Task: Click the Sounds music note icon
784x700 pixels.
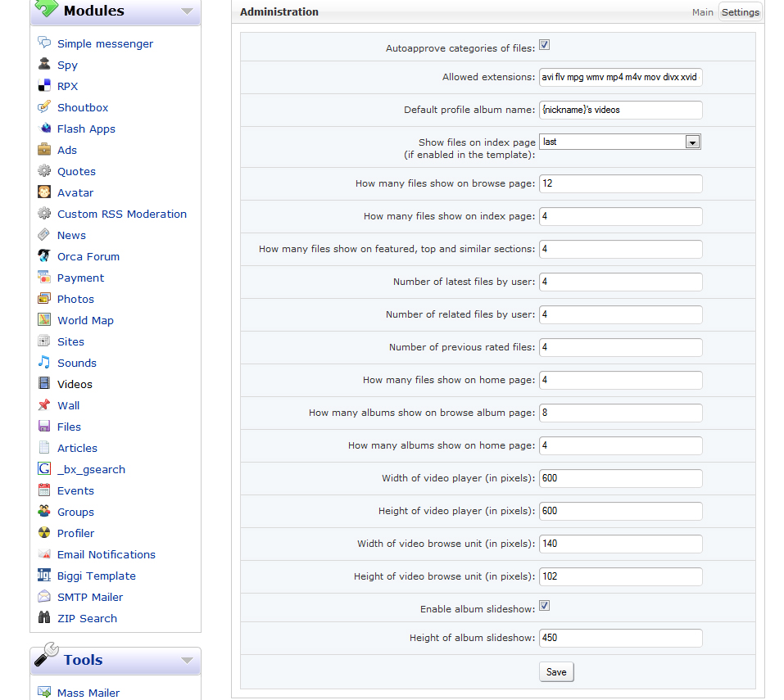Action: [44, 363]
